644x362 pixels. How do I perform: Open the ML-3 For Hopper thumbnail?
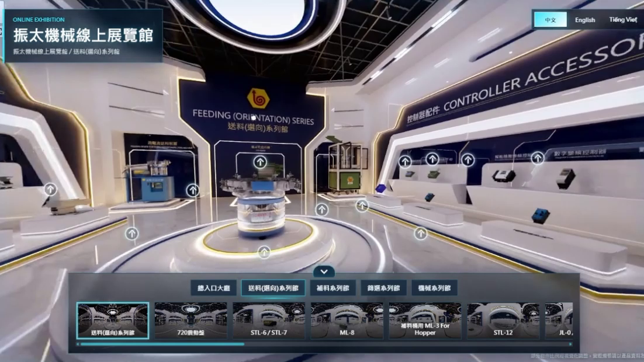425,321
